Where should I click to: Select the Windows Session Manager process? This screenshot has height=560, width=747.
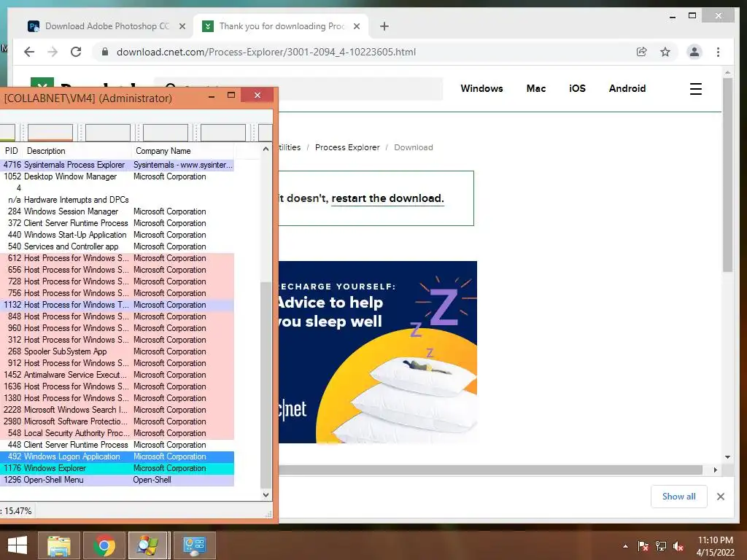[117, 211]
